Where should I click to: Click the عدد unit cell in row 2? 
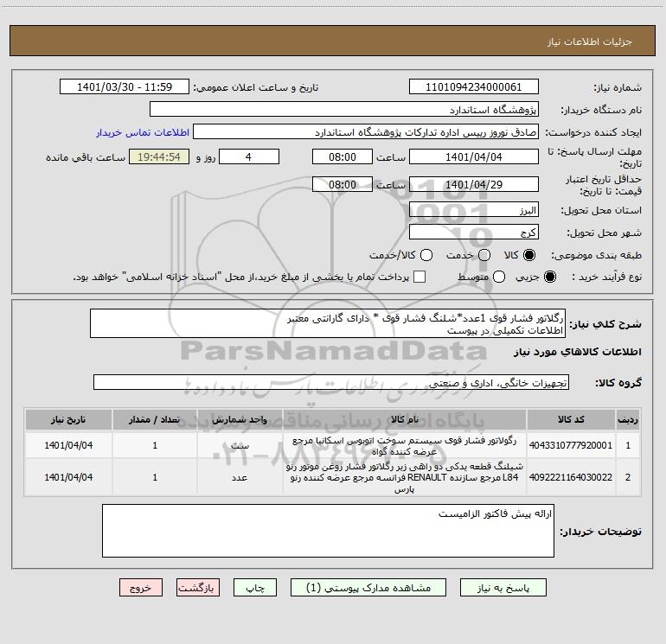tap(240, 477)
